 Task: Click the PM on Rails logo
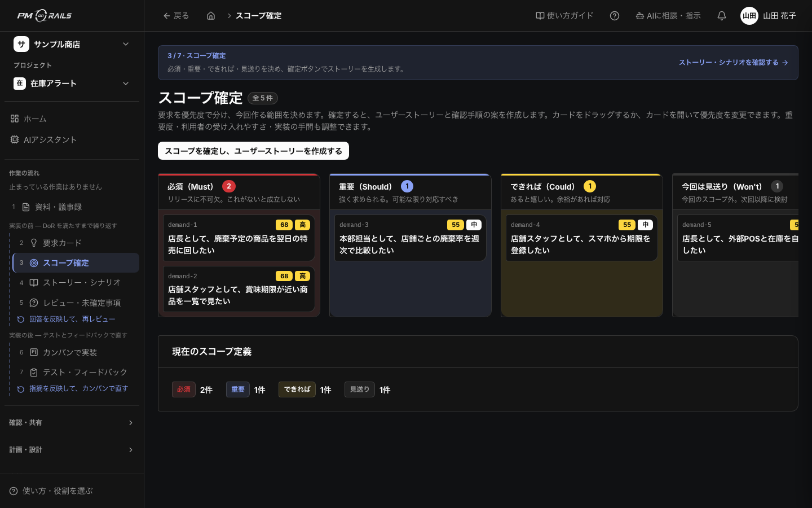click(45, 16)
